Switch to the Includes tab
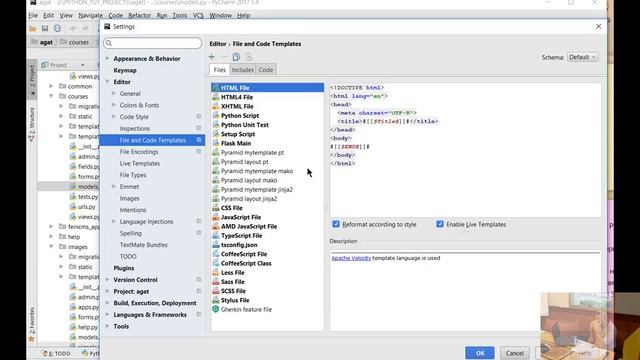Image resolution: width=640 pixels, height=360 pixels. pos(242,70)
